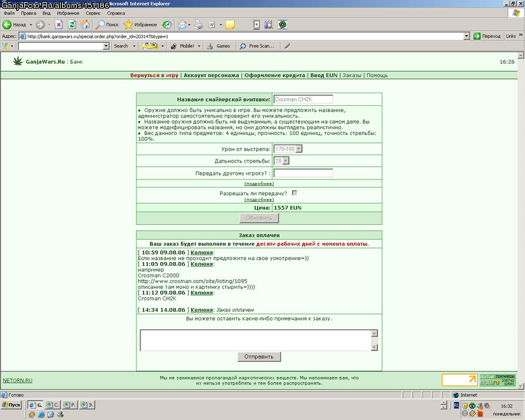Image resolution: width=525 pixels, height=420 pixels.
Task: Open Favorites (Избранное) star icon
Action: [x=128, y=24]
